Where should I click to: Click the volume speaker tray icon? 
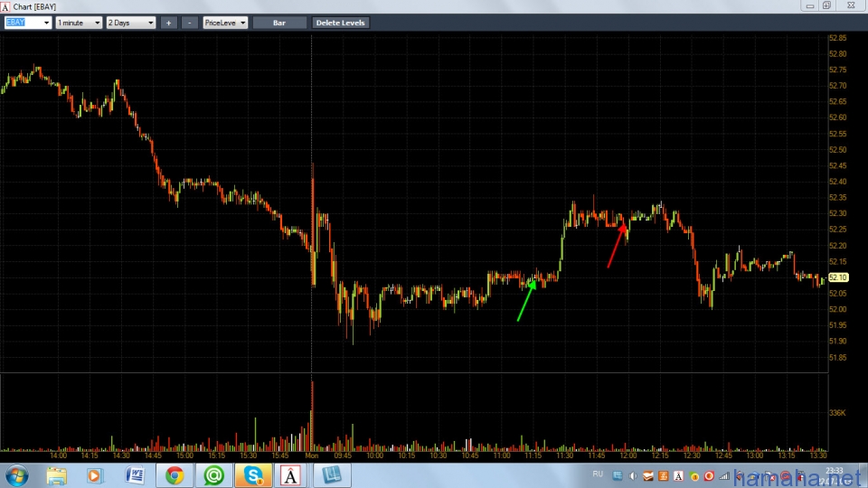pyautogui.click(x=633, y=476)
